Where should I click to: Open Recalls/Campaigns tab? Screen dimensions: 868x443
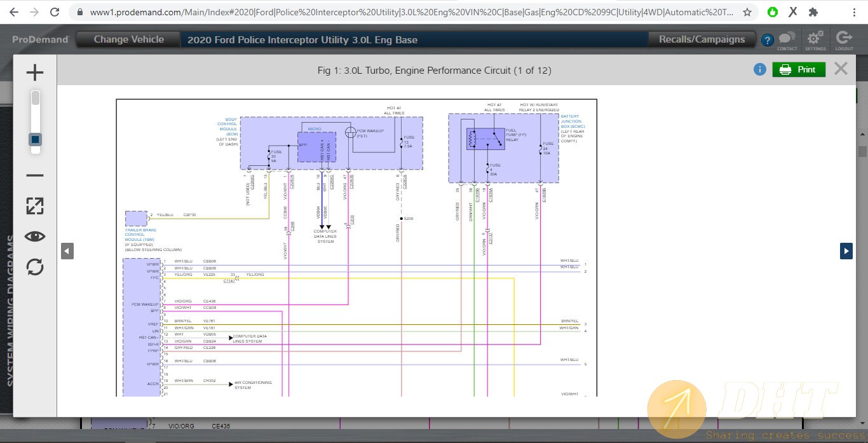coord(702,39)
